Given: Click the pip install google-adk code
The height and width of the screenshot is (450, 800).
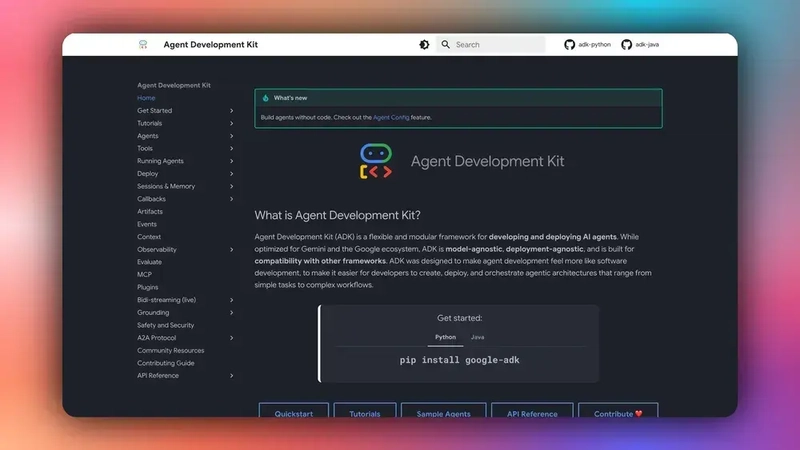Looking at the screenshot, I should click(x=459, y=360).
